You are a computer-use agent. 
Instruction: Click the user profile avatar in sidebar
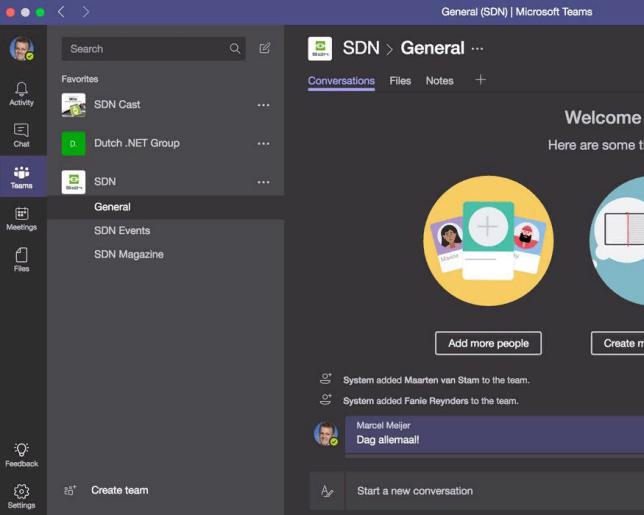22,48
